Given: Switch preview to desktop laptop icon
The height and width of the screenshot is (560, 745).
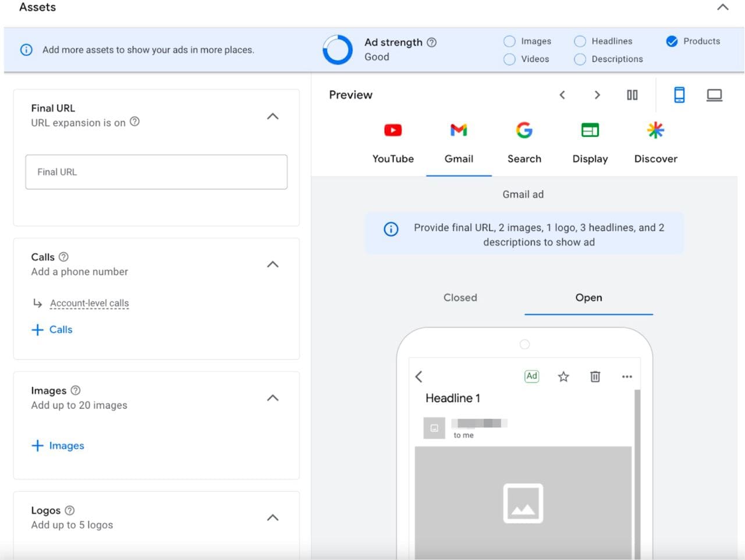Looking at the screenshot, I should click(x=714, y=95).
